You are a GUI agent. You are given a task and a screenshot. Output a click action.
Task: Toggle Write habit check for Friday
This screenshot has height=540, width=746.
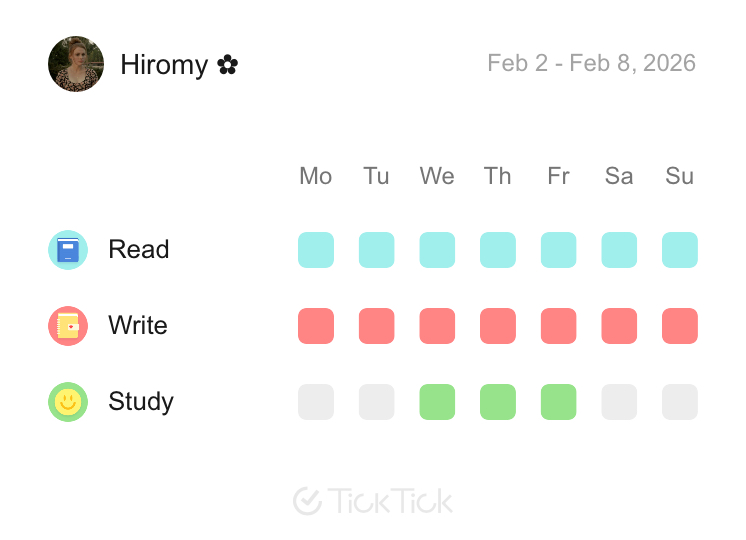click(559, 326)
